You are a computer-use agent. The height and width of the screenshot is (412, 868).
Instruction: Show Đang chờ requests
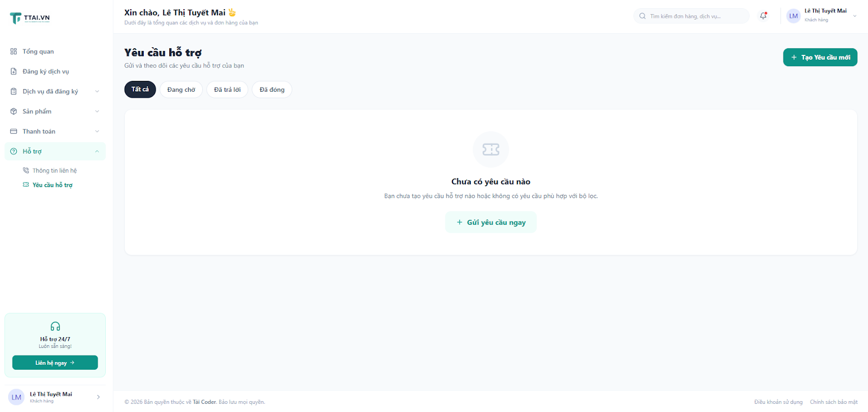(181, 90)
